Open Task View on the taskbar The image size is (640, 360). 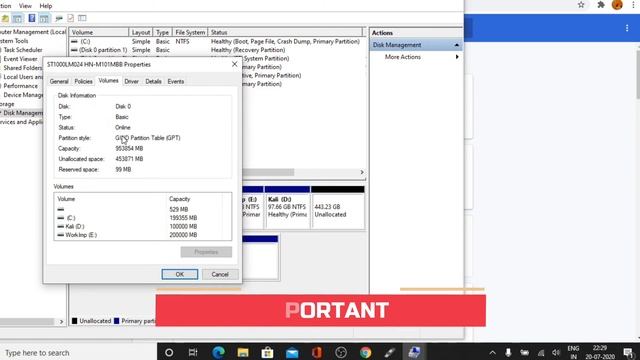193,352
